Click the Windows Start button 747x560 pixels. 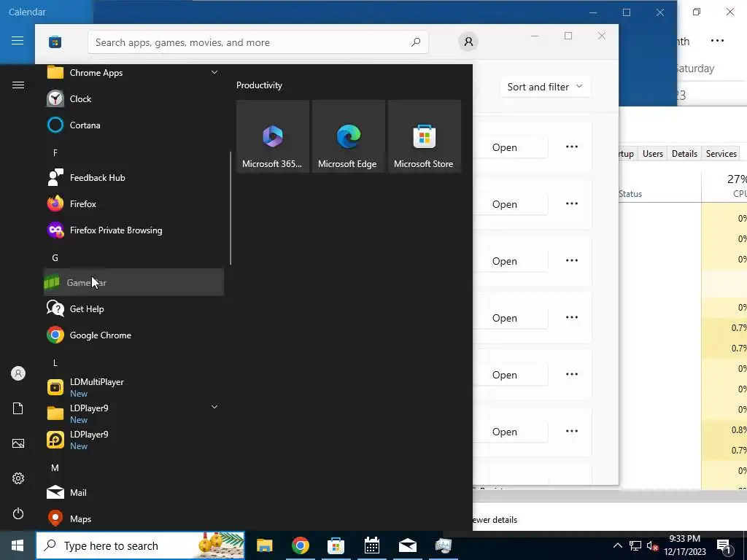[18, 545]
